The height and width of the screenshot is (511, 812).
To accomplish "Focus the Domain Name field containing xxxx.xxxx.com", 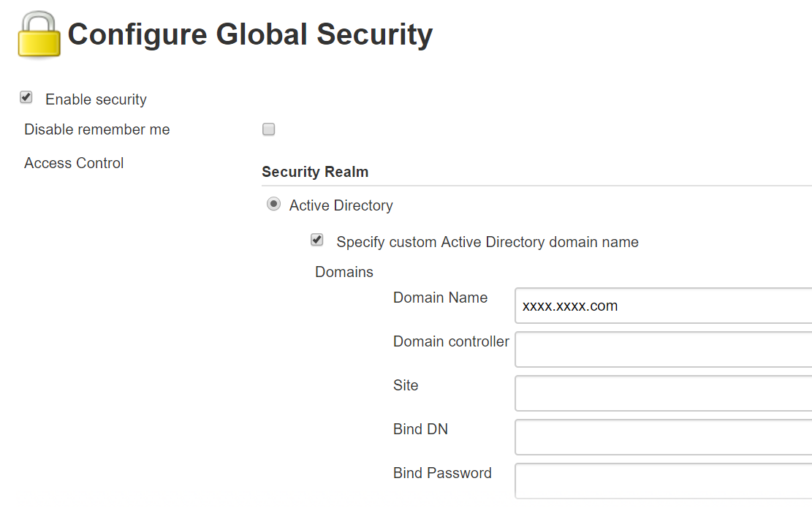I will pos(664,306).
